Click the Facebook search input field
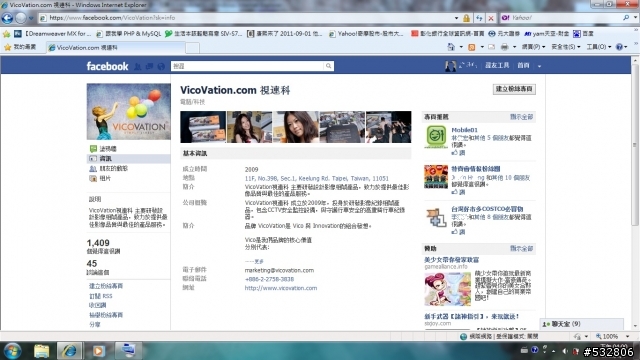640x360 pixels. coord(248,66)
